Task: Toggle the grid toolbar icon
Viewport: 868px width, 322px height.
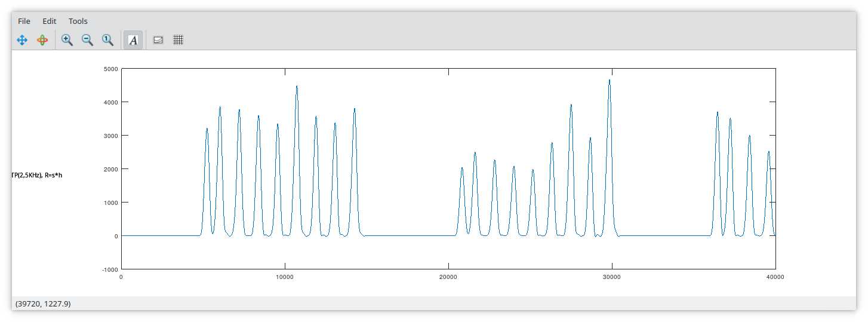Action: pyautogui.click(x=178, y=40)
